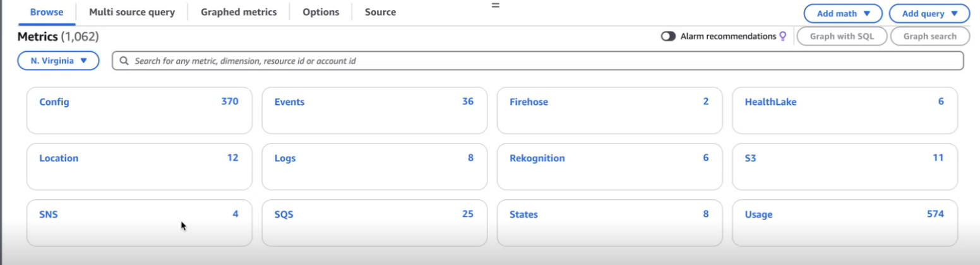Open the Rekognition metrics card
The width and height of the screenshot is (980, 265).
click(609, 166)
